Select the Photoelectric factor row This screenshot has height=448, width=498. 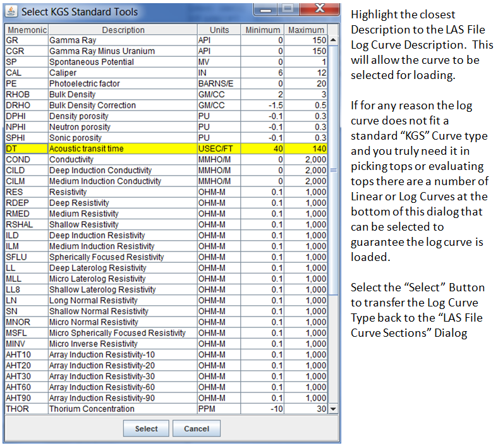tap(166, 83)
